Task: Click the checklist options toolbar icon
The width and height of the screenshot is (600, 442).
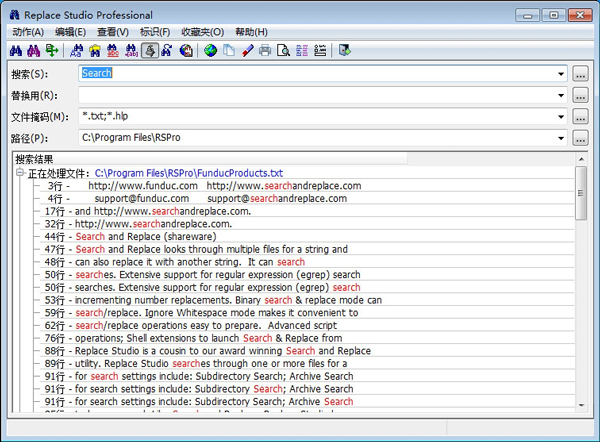Action: click(x=320, y=51)
